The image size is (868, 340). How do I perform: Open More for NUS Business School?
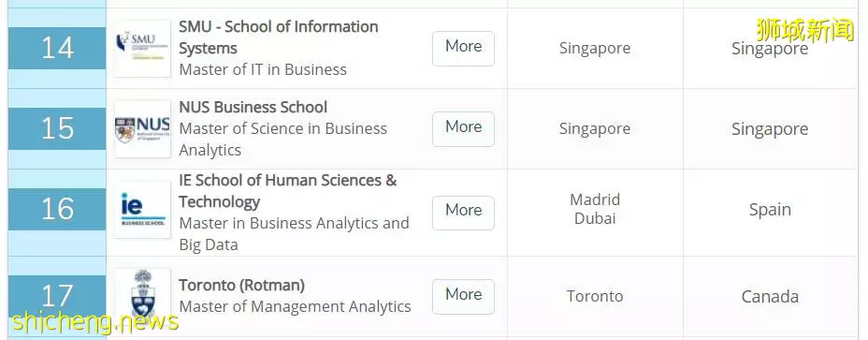[x=463, y=128]
